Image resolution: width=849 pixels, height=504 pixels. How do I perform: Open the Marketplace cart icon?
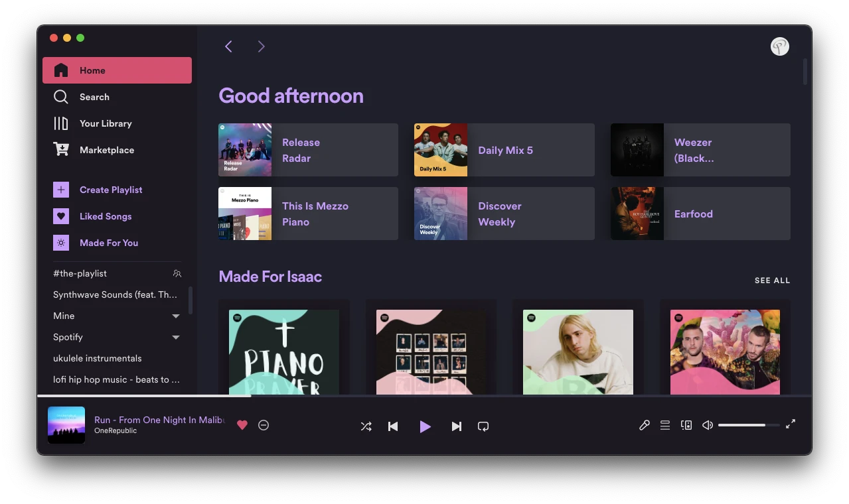pyautogui.click(x=60, y=150)
